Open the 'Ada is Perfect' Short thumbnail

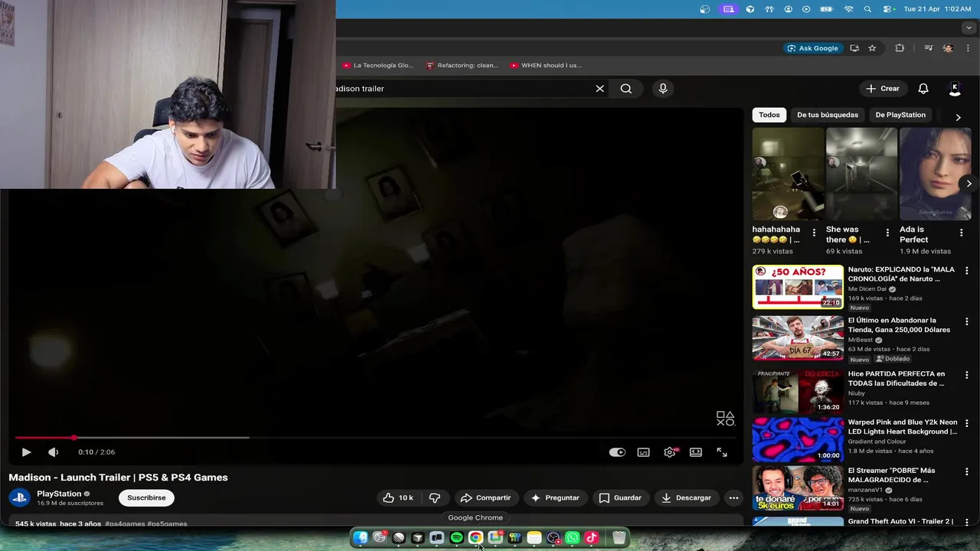point(935,174)
